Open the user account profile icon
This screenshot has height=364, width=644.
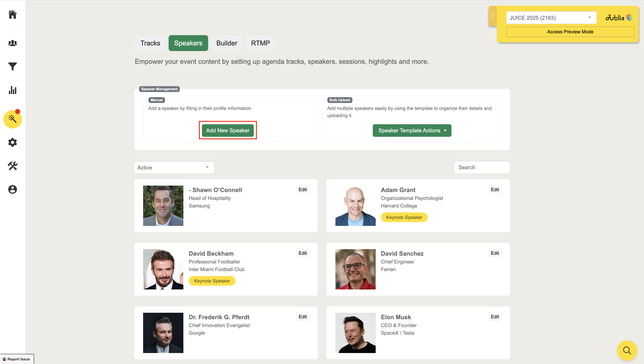pyautogui.click(x=13, y=189)
